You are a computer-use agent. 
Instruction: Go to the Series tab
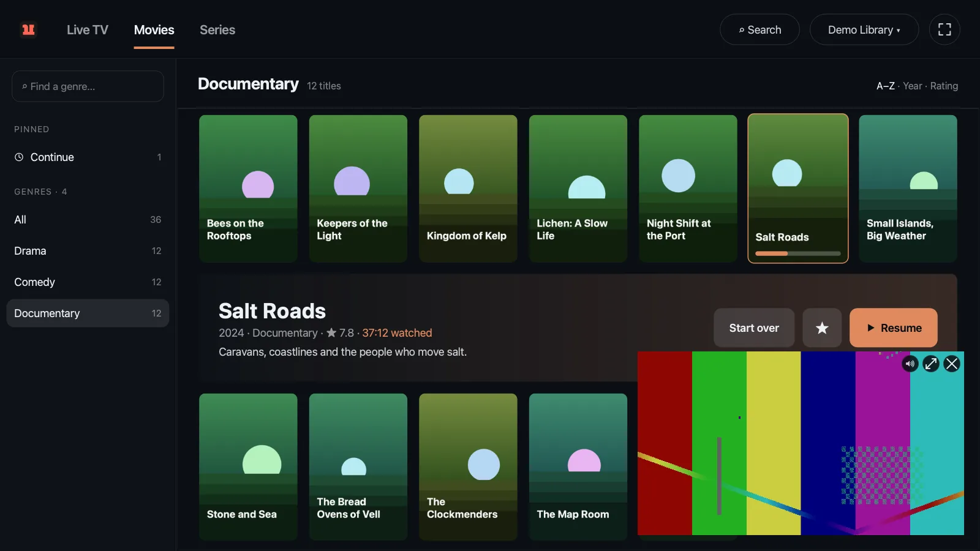point(217,29)
